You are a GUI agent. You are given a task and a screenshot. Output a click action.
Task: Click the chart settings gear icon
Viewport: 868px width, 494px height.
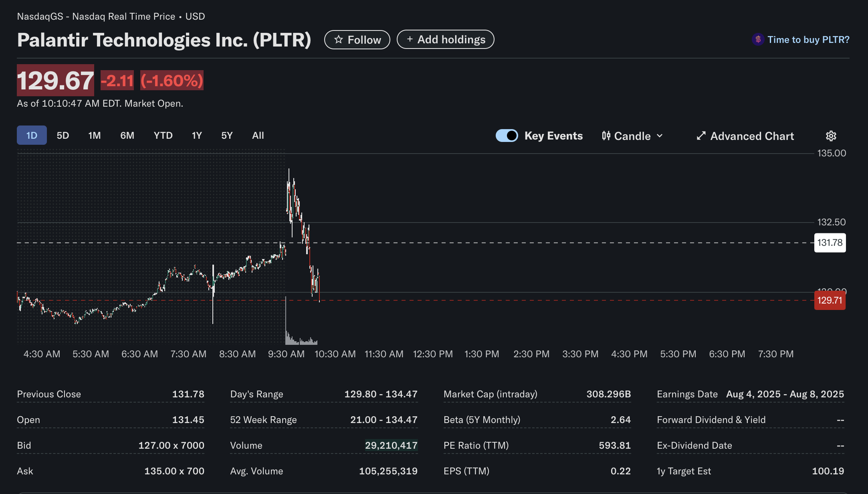[x=831, y=136]
